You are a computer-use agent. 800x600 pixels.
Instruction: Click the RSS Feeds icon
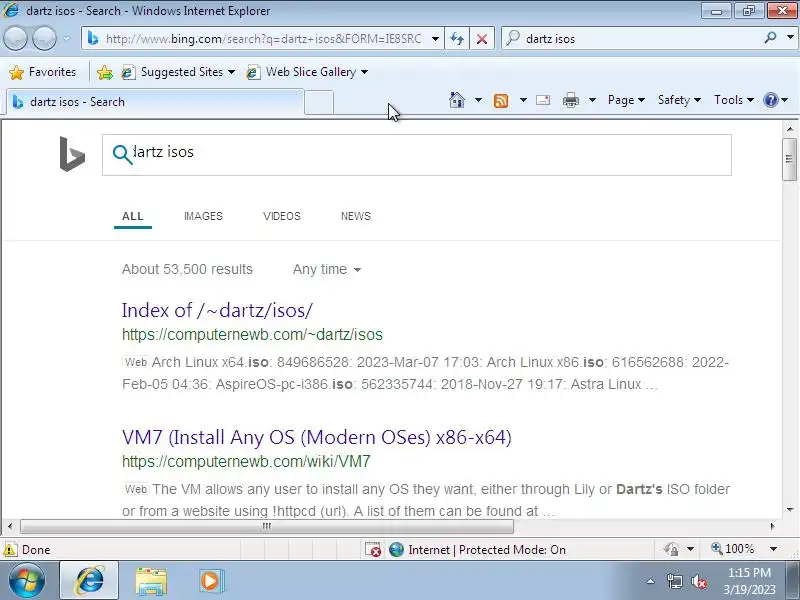coord(501,101)
